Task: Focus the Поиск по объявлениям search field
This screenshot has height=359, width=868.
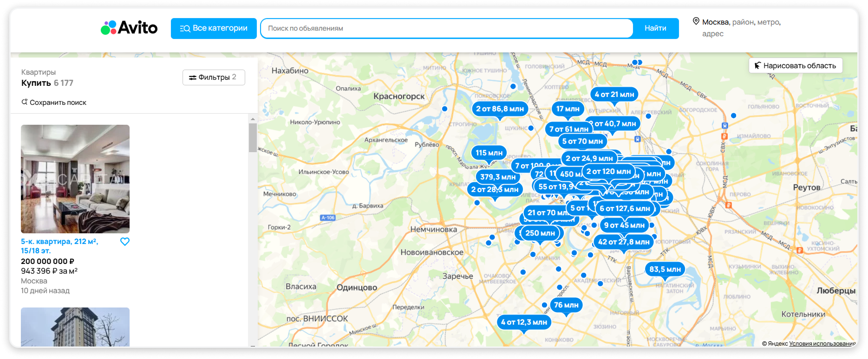Action: [x=446, y=28]
